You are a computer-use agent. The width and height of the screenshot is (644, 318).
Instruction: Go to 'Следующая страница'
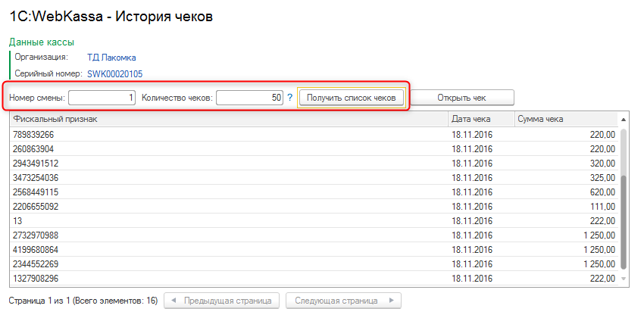point(343,301)
